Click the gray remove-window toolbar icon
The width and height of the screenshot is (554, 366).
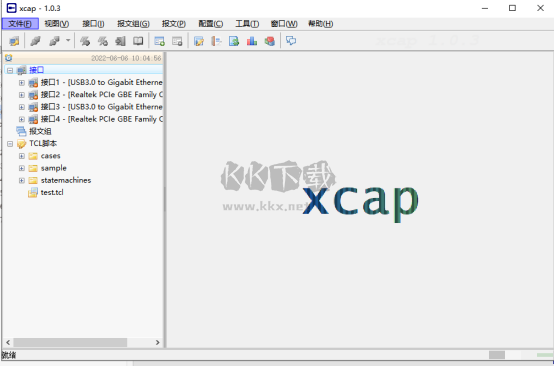177,41
